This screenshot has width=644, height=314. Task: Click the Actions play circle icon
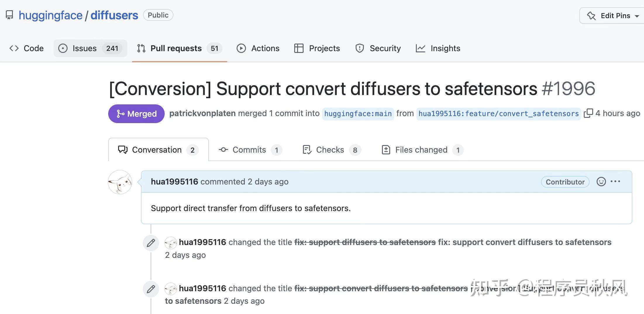pyautogui.click(x=241, y=48)
